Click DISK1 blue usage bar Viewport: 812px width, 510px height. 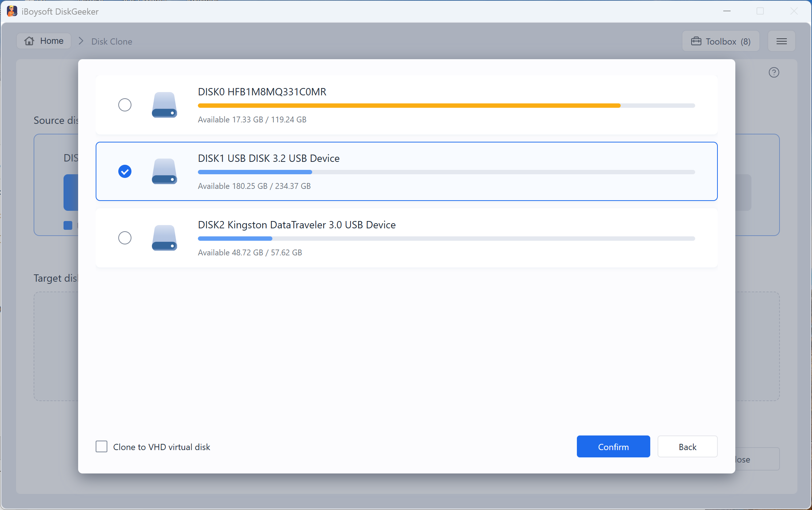(255, 172)
